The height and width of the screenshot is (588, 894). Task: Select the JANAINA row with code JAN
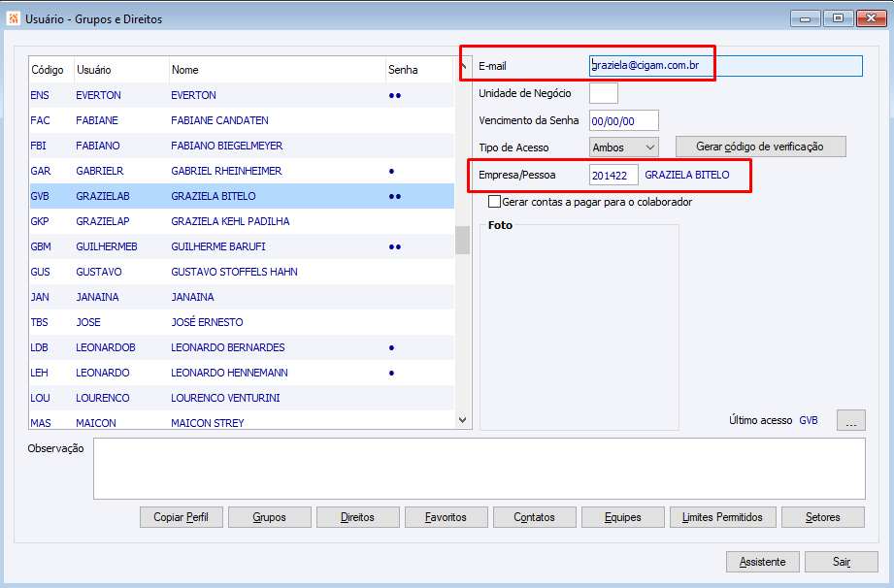click(242, 297)
